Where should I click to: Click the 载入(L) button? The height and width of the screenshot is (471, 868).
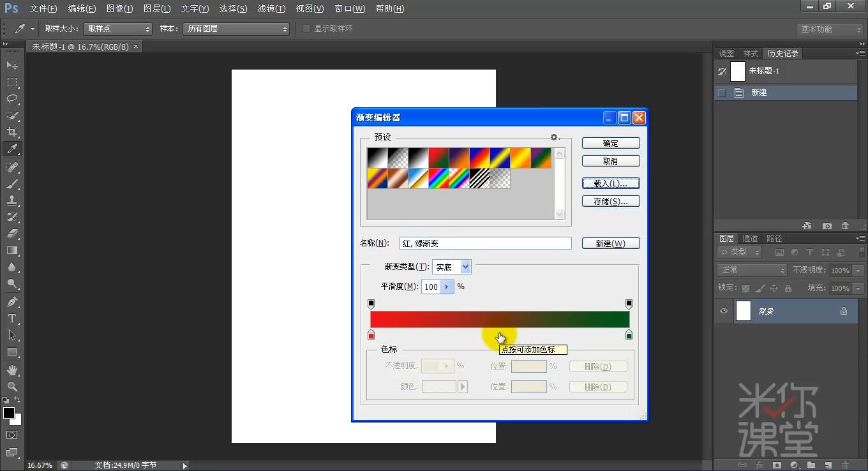click(x=610, y=183)
